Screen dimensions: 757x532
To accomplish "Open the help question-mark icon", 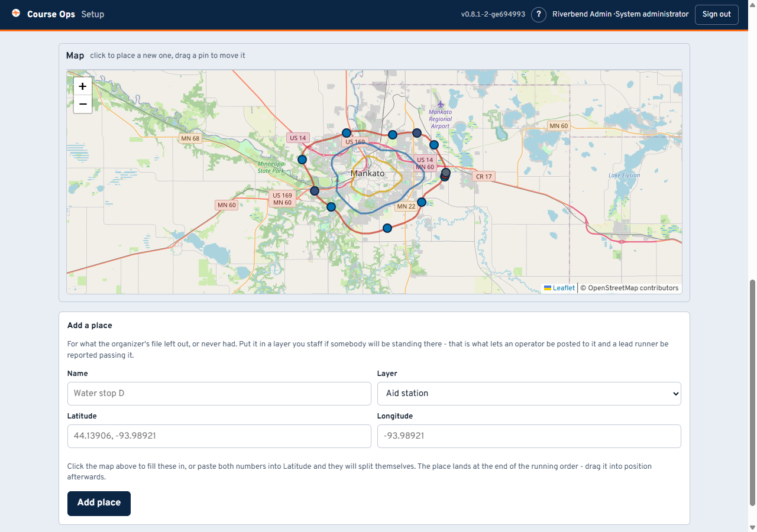I will click(539, 14).
